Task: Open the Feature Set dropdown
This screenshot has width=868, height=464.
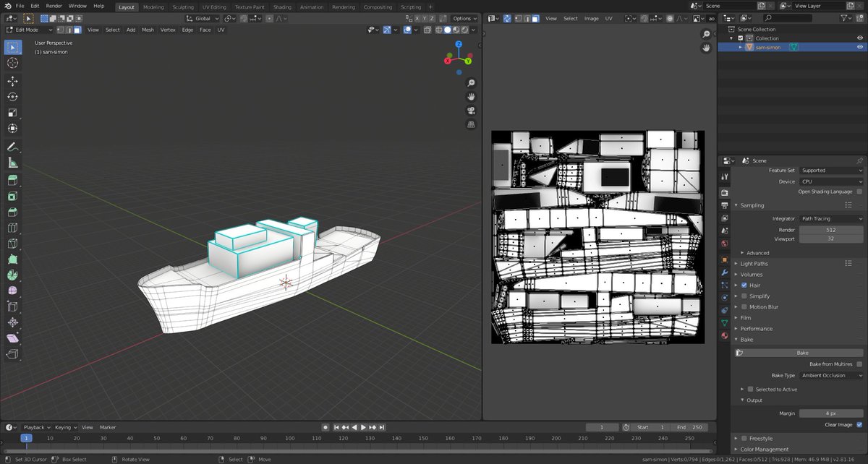Action: point(831,171)
